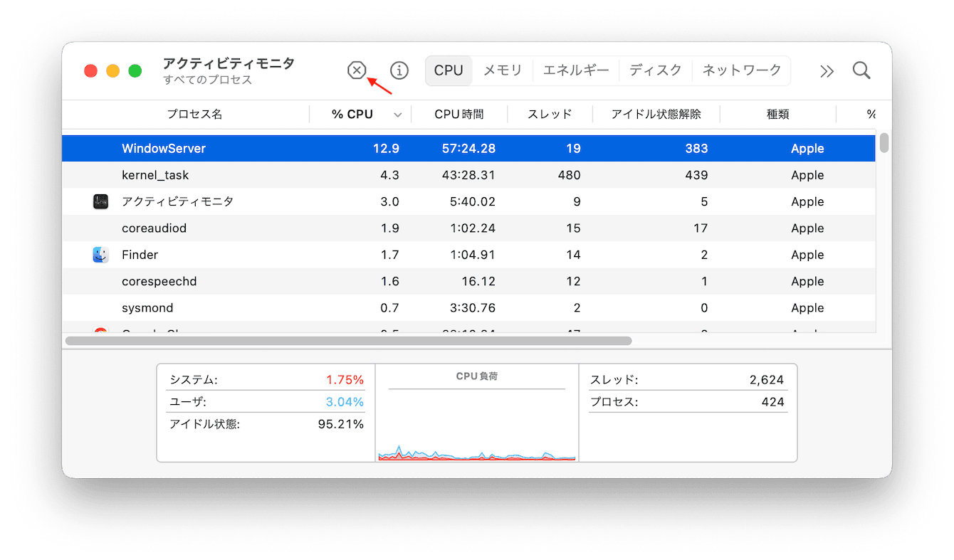Switch to the CPU tab
This screenshot has width=954, height=560.
[x=449, y=70]
